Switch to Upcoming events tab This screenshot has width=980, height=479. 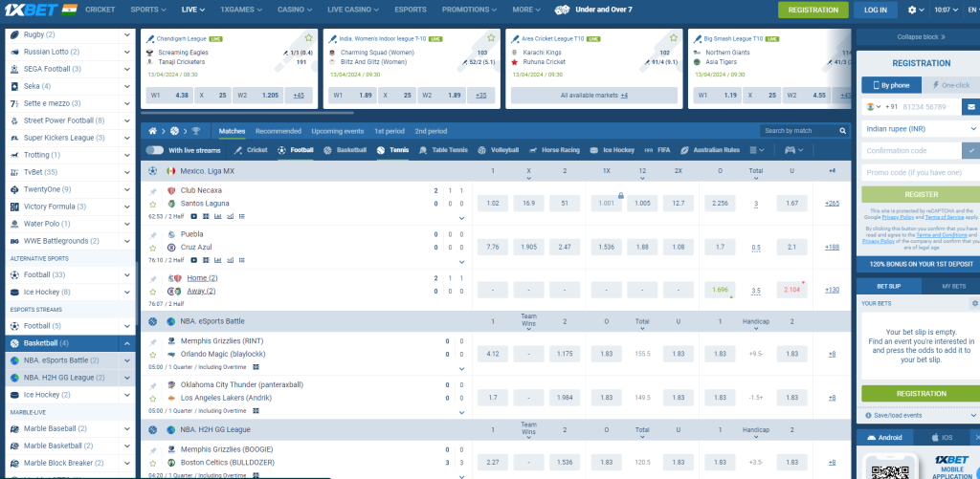click(x=338, y=132)
